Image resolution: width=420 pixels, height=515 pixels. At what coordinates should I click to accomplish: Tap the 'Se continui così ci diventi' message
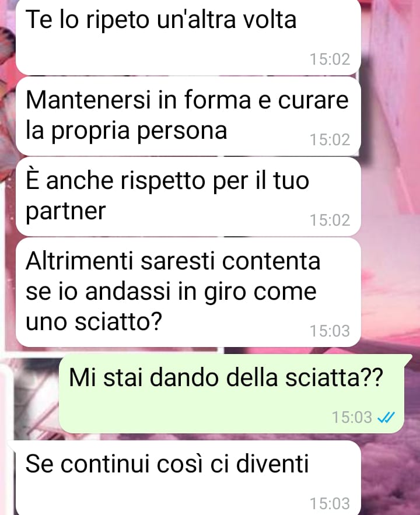(x=188, y=478)
